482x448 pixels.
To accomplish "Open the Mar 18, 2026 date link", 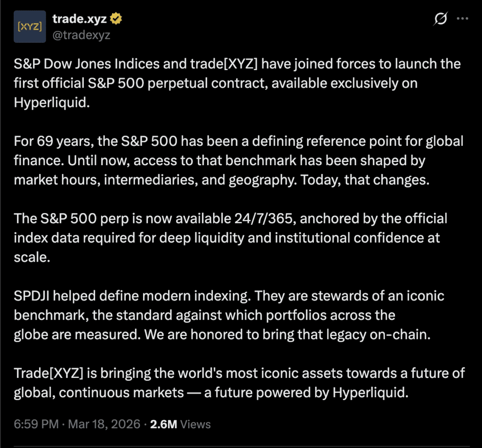I will tap(104, 424).
